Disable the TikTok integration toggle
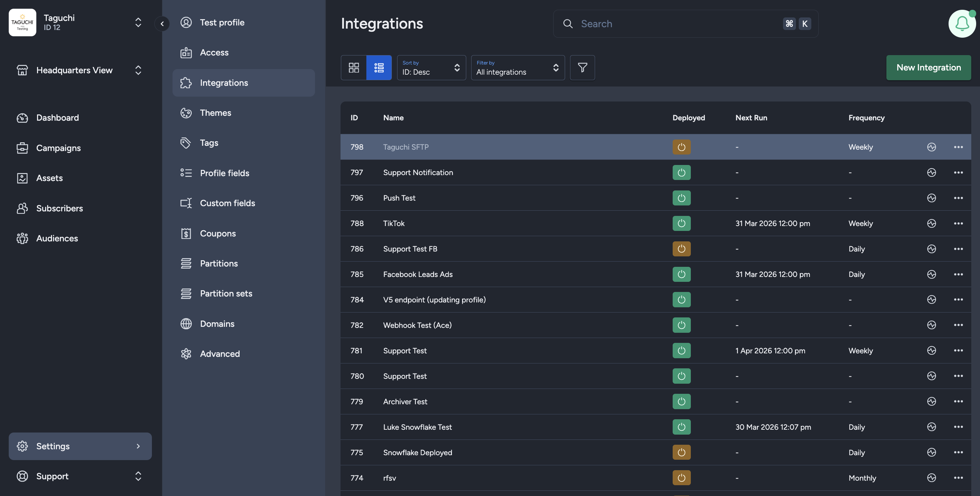 point(681,224)
